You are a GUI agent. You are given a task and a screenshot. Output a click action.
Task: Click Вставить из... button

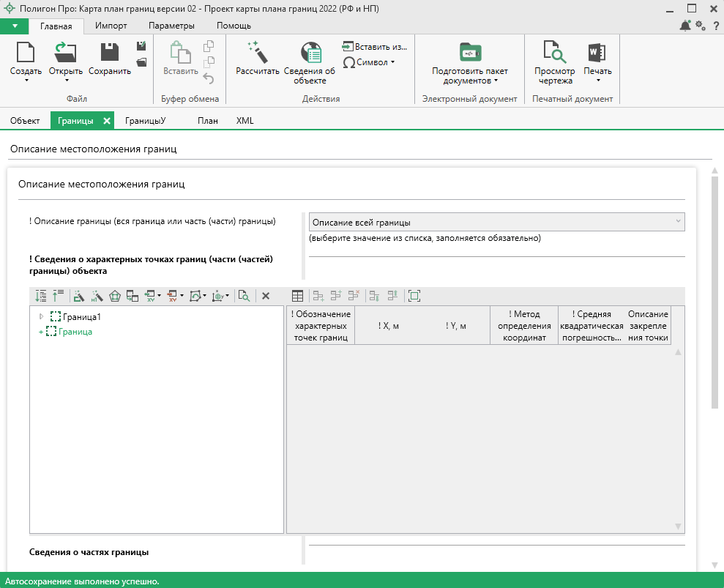click(x=374, y=47)
